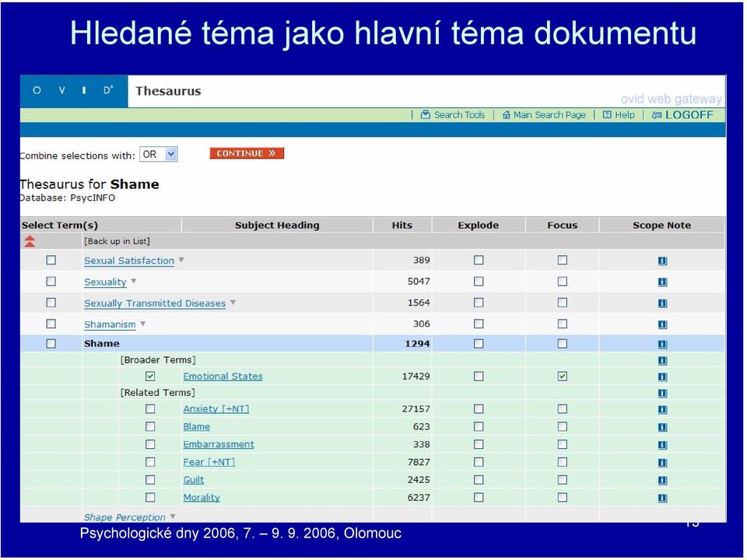Viewport: 747px width, 560px height.
Task: Enable Focus for Shame
Action: (563, 343)
